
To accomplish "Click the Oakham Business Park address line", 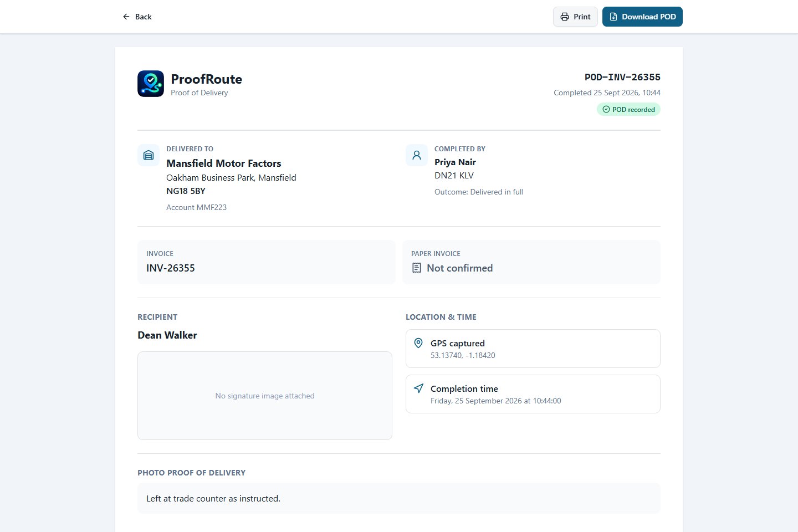I will (231, 177).
